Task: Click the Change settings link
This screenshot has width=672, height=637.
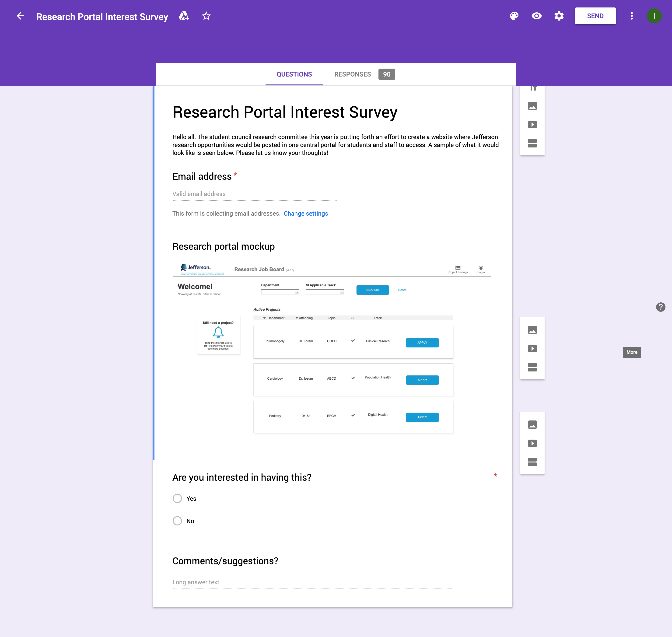Action: coord(306,213)
